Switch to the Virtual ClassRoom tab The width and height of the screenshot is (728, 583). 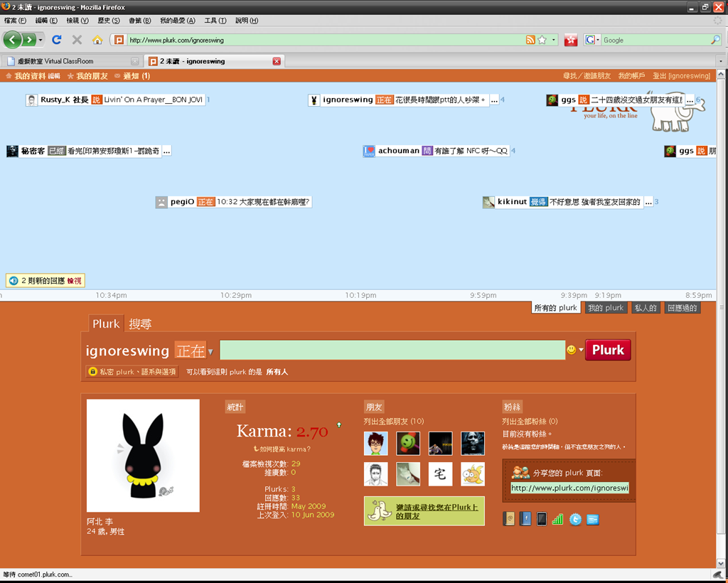(x=72, y=61)
